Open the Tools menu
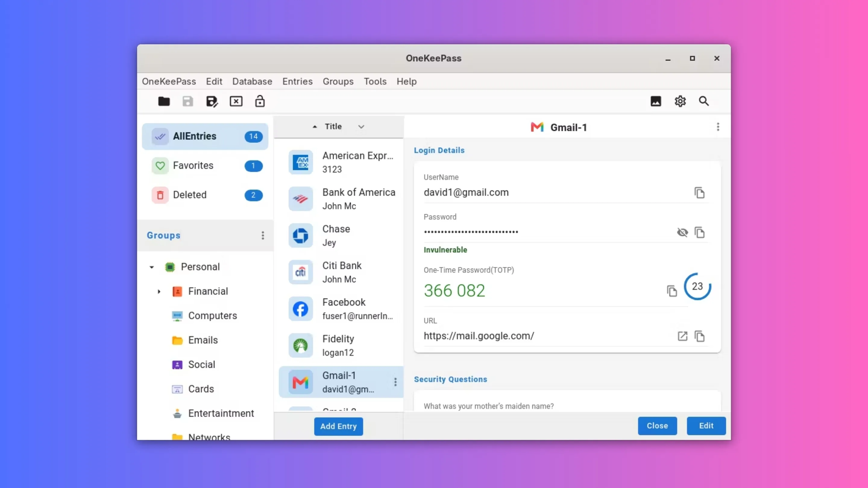The height and width of the screenshot is (488, 868). (x=375, y=82)
